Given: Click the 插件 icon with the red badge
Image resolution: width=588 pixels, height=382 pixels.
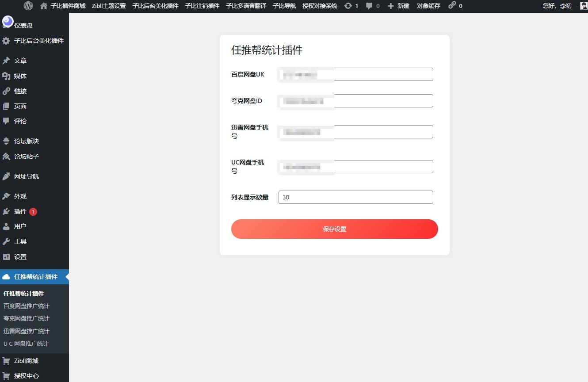Looking at the screenshot, I should (x=6, y=211).
